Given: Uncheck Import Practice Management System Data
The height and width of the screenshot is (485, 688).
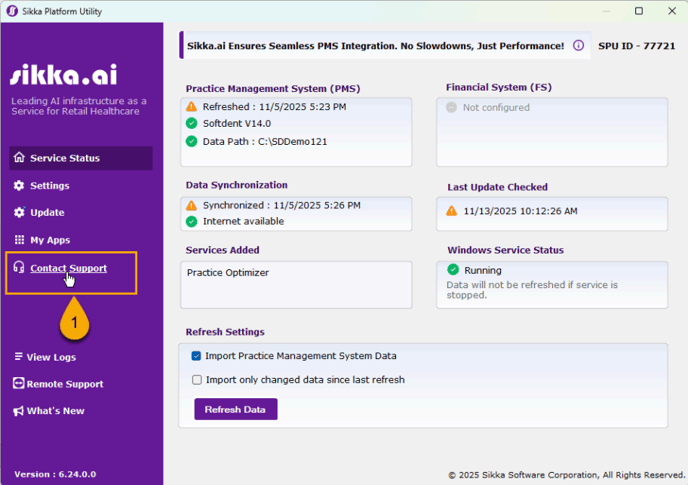Looking at the screenshot, I should point(196,356).
